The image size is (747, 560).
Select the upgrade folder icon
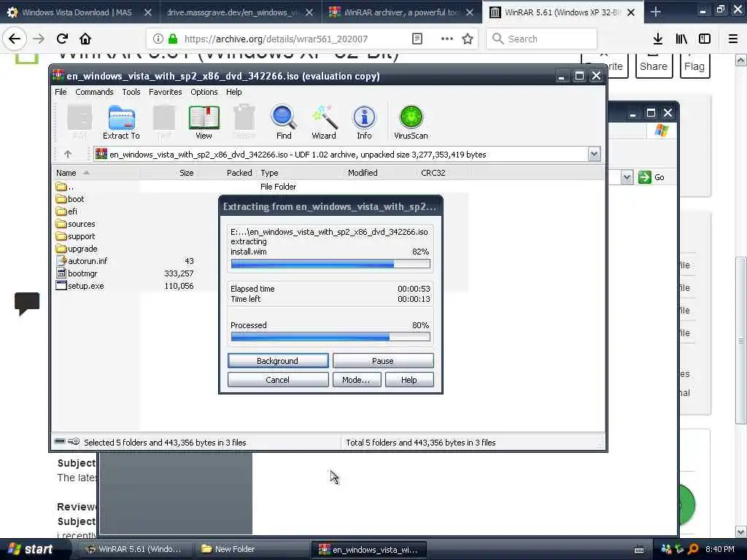[61, 249]
